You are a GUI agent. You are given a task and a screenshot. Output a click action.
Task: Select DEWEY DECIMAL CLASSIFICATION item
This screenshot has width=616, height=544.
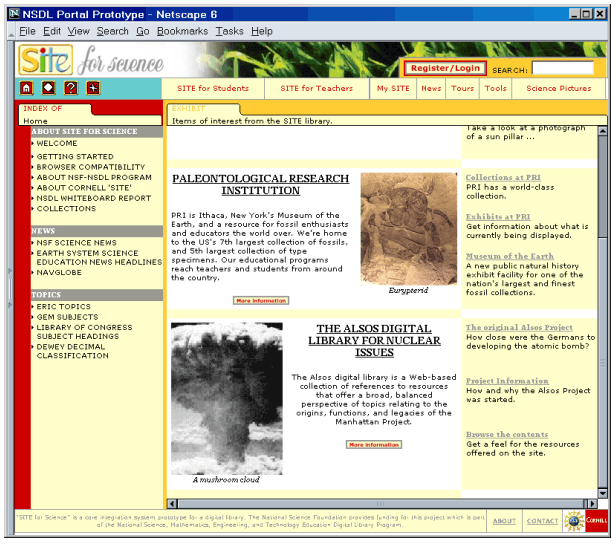click(x=72, y=351)
